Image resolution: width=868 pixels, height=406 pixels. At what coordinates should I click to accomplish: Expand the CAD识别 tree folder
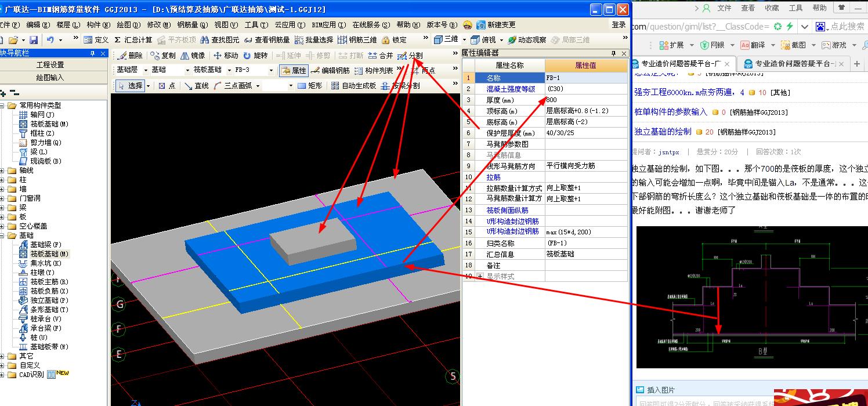click(x=3, y=375)
